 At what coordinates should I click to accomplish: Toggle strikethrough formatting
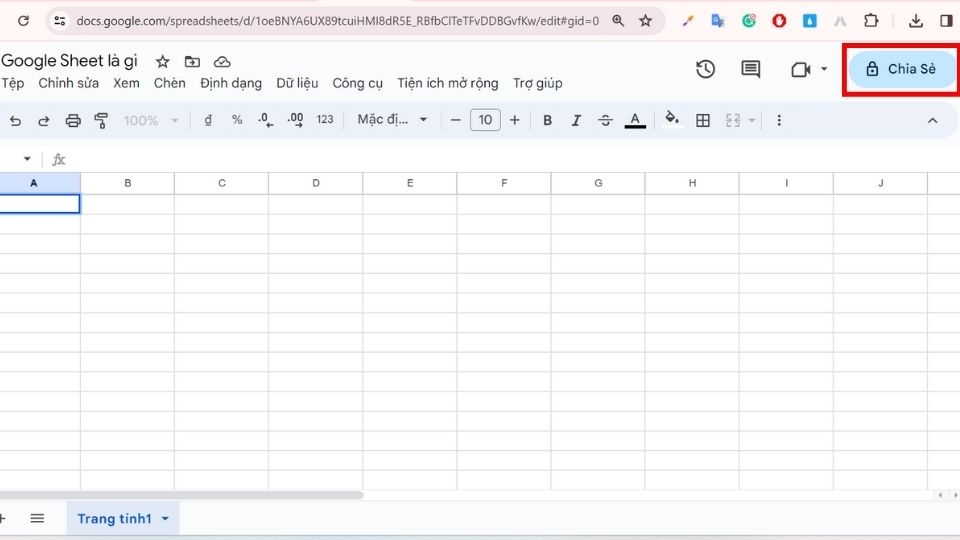click(605, 121)
